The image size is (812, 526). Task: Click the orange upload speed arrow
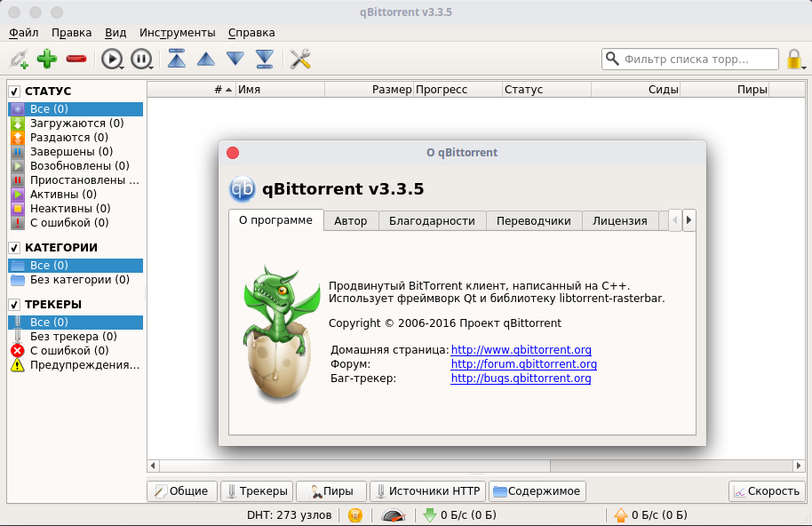click(620, 515)
